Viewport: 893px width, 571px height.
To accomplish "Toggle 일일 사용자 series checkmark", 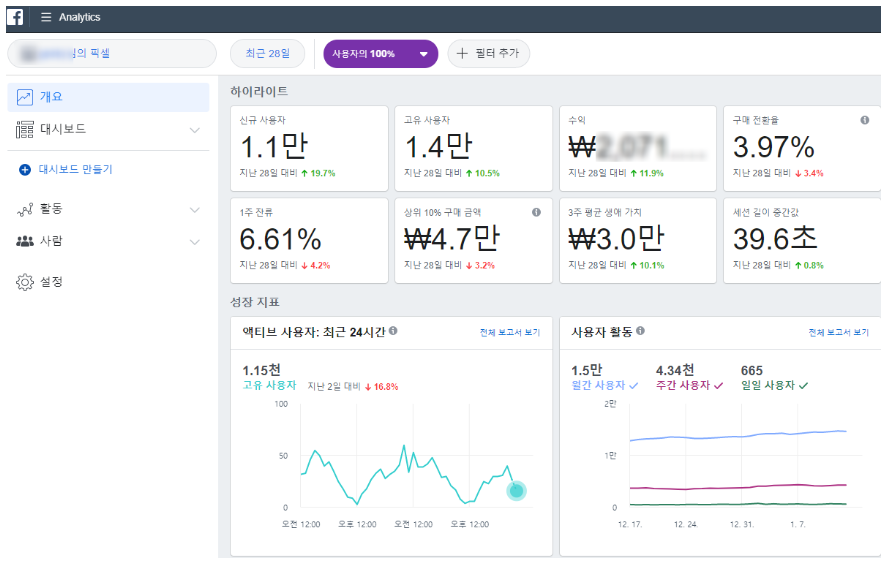I will pos(804,386).
